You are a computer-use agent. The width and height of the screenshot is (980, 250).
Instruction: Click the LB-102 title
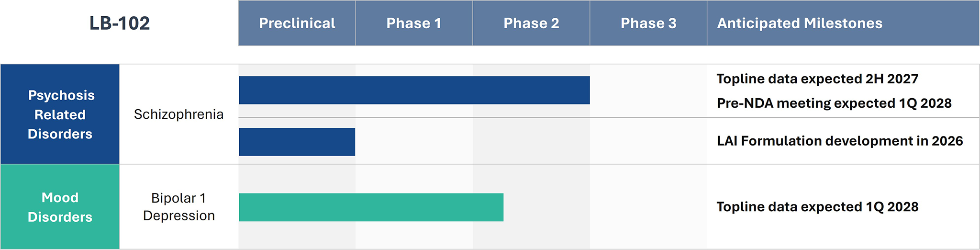pos(120,23)
